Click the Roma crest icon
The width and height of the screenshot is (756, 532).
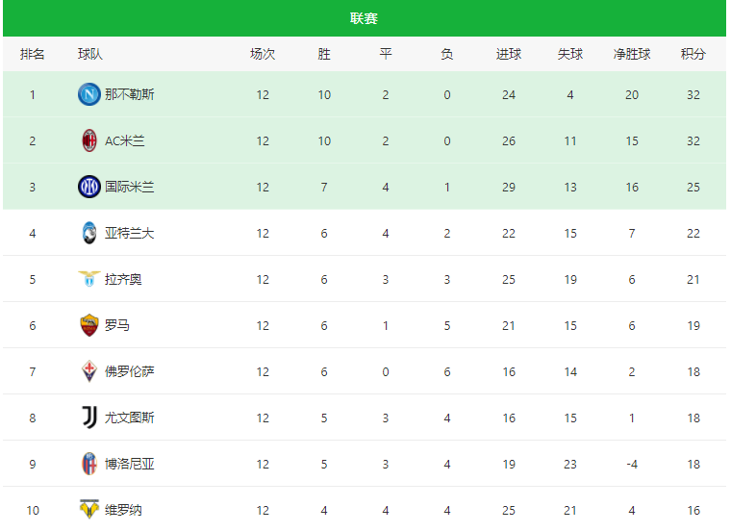click(x=89, y=325)
